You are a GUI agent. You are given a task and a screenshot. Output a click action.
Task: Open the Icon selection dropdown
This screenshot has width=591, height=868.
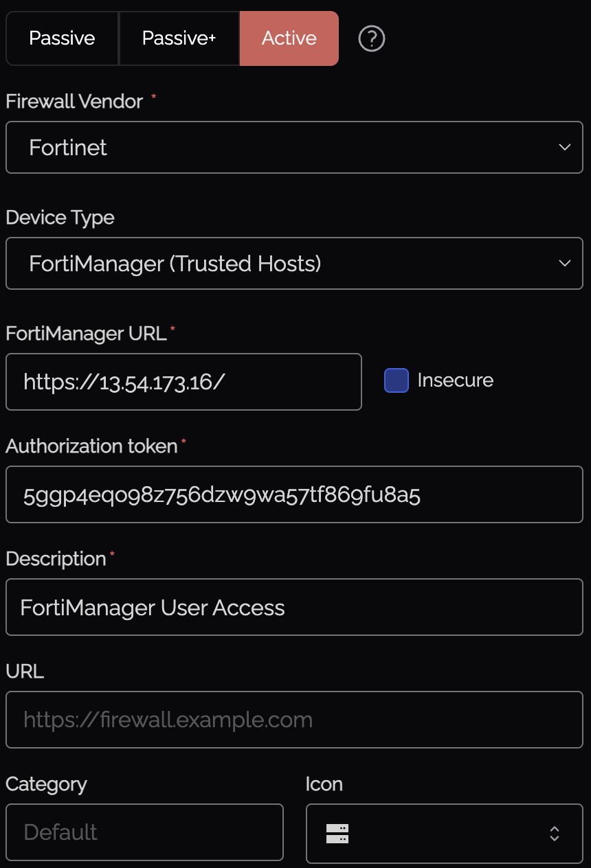(444, 834)
